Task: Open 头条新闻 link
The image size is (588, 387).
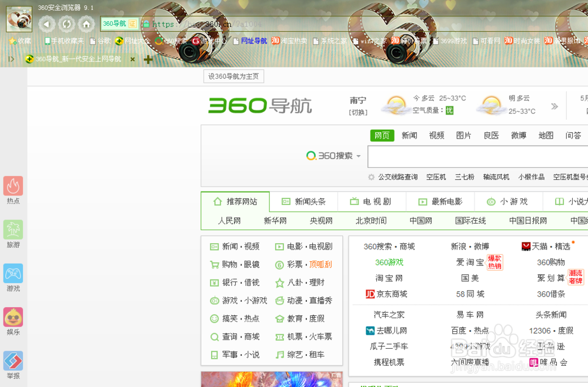Action: [x=551, y=315]
